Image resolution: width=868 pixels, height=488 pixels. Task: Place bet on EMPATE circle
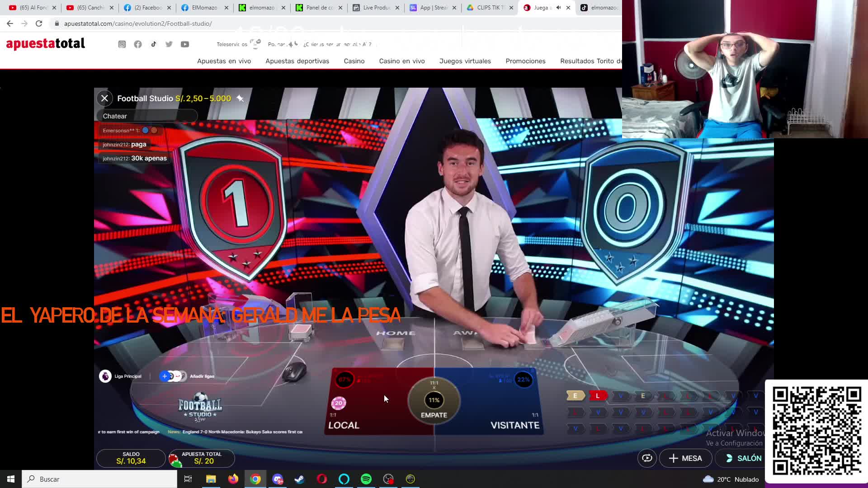(434, 400)
